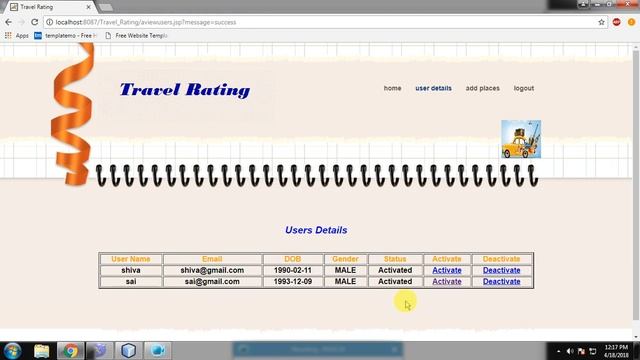
Task: Click the shiva user name cell
Action: [x=131, y=270]
